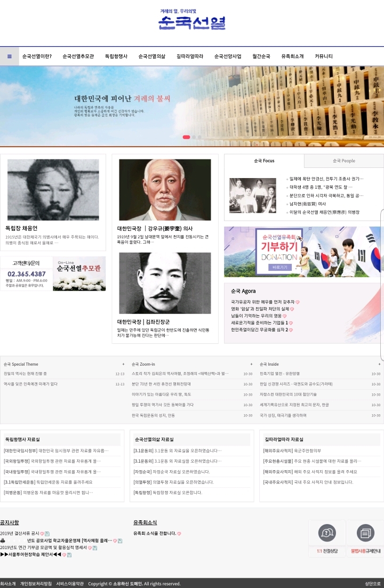Open 독립항쟁사 menu
The height and width of the screenshot is (588, 384).
click(x=116, y=57)
